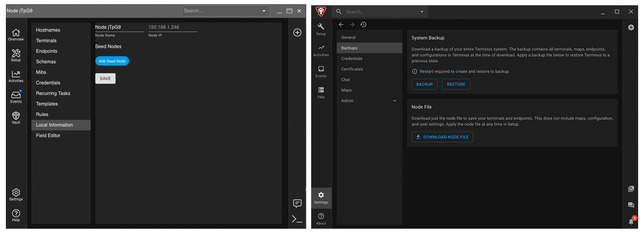Open Overview in the Node jTpG9 window
This screenshot has width=644, height=232.
coord(16,35)
